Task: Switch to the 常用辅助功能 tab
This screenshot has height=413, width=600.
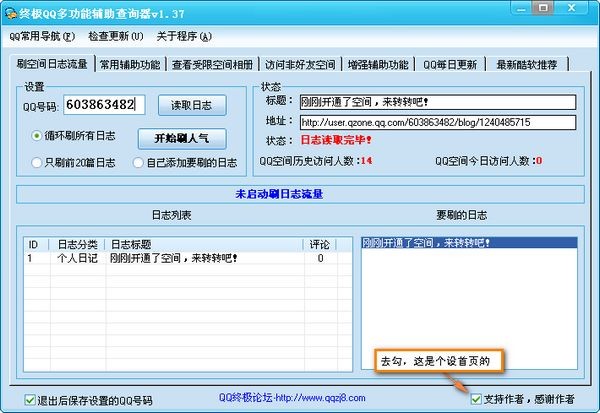Action: (129, 65)
